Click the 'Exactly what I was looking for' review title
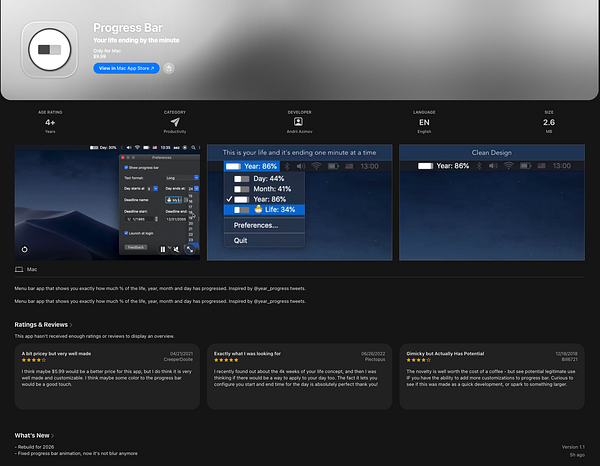This screenshot has width=600, height=466. pyautogui.click(x=247, y=354)
